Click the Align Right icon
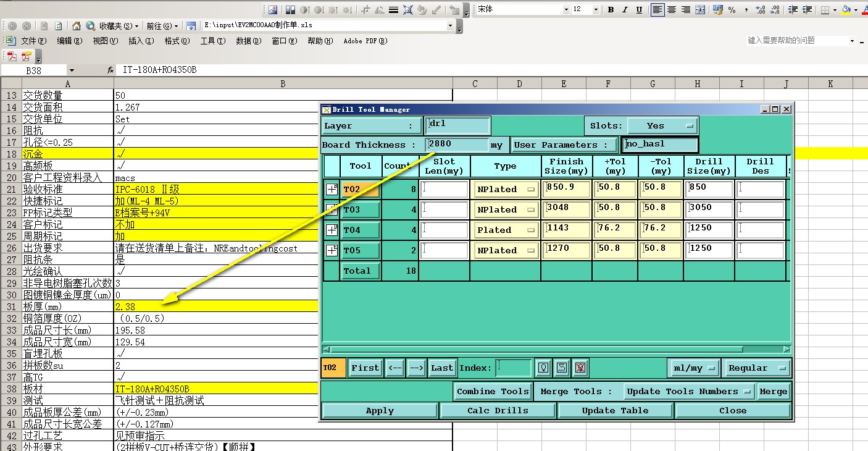Screen dimensions: 868x451 click(686, 9)
